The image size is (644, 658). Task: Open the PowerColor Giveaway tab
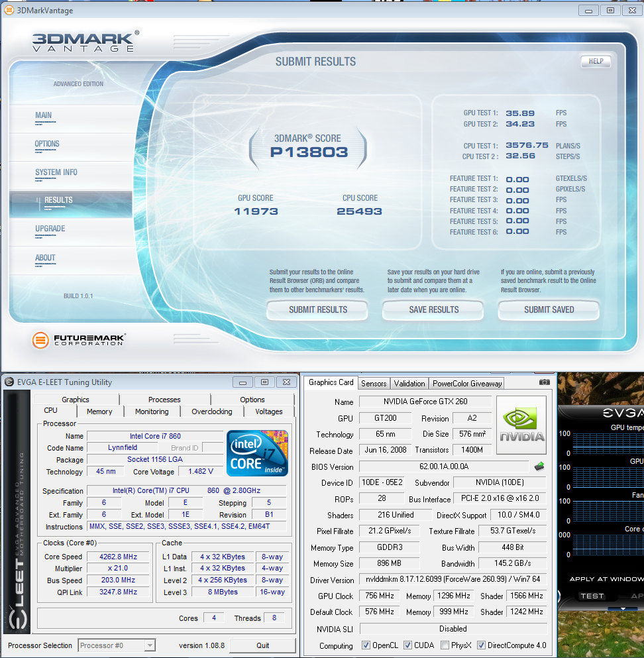pos(467,384)
